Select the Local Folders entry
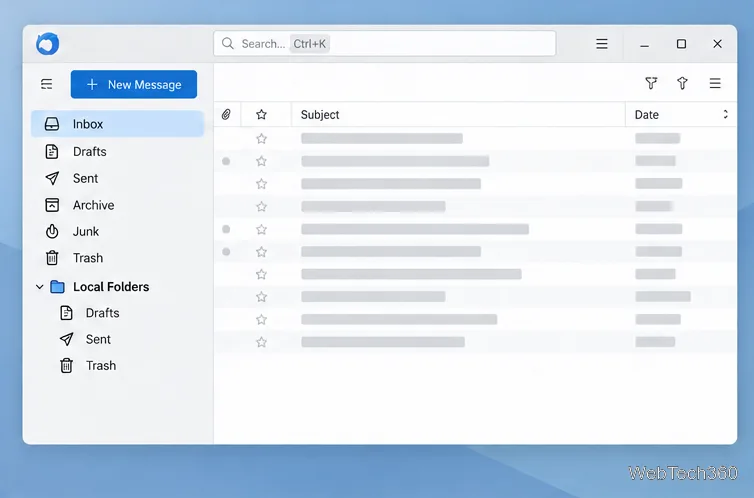This screenshot has width=754, height=498. (x=111, y=287)
